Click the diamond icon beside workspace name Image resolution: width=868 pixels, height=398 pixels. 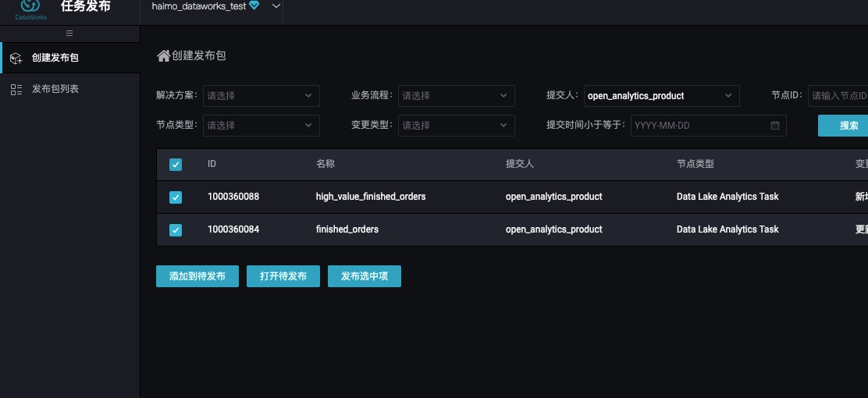(254, 5)
